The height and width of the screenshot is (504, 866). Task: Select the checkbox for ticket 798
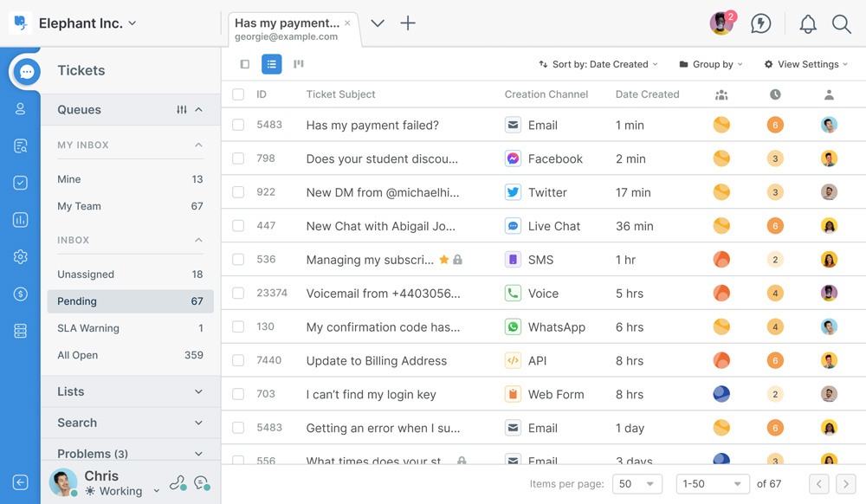click(x=238, y=158)
